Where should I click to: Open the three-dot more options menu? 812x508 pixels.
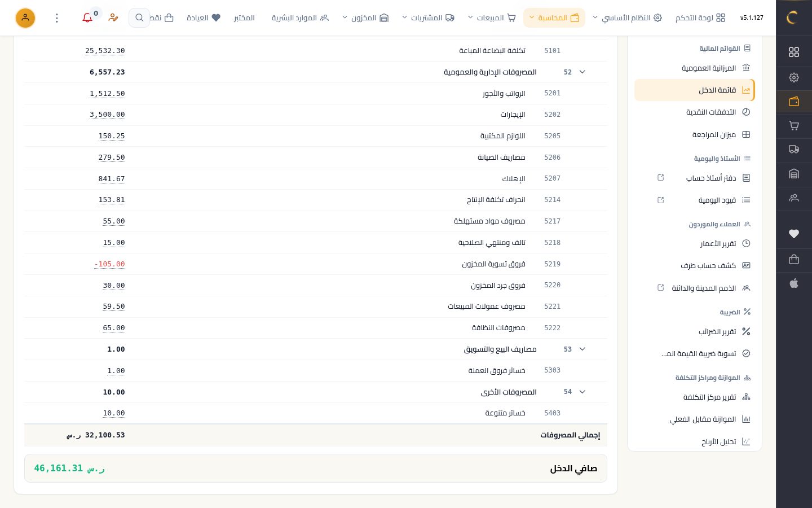coord(57,18)
